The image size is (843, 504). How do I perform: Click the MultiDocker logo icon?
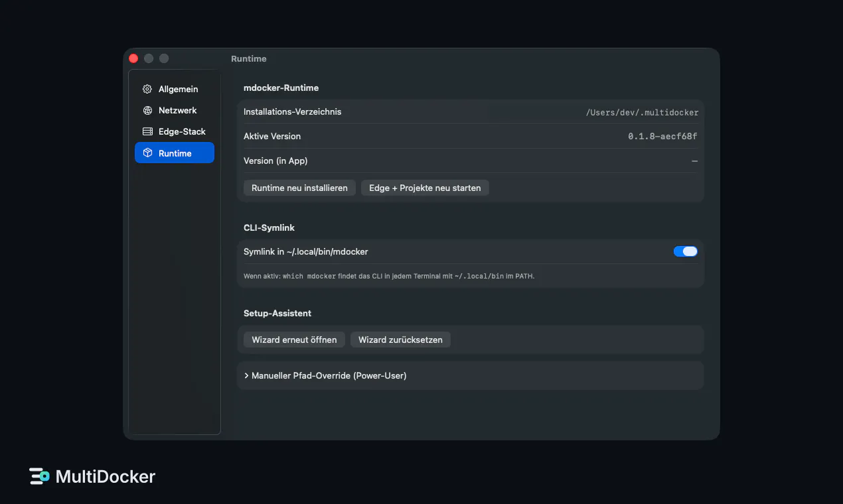(x=39, y=476)
